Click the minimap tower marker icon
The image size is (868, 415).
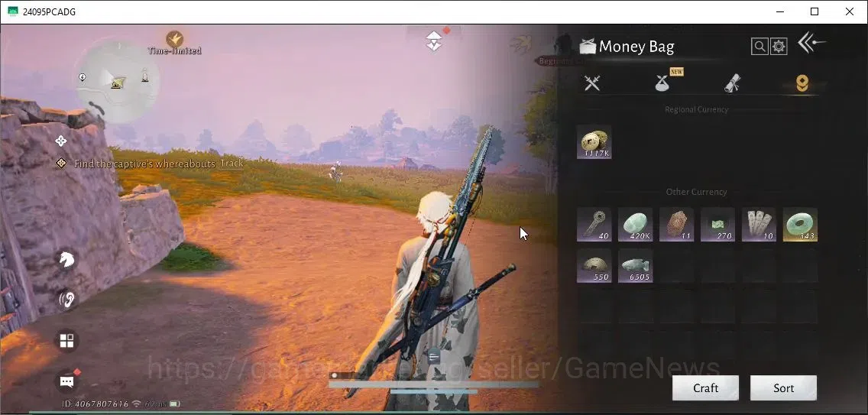coord(144,76)
